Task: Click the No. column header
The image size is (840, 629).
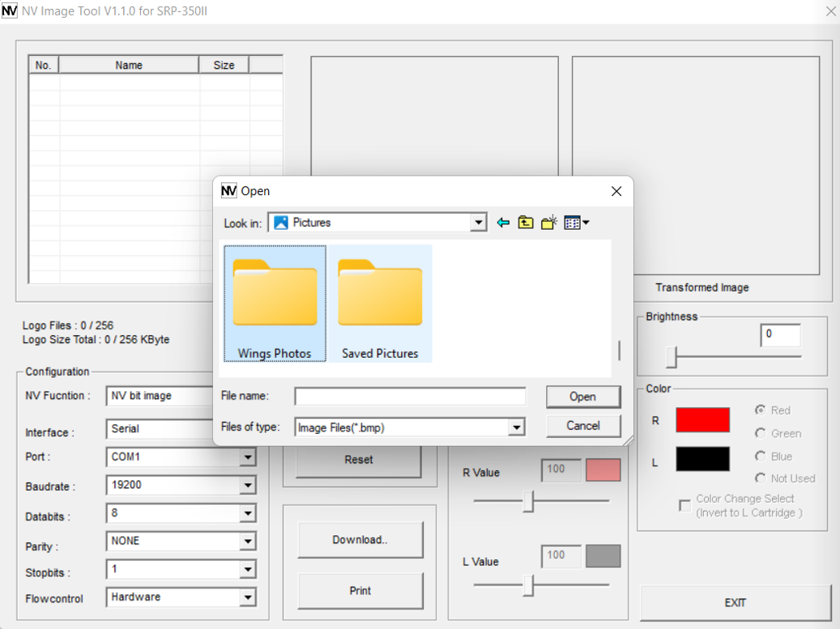Action: 44,66
